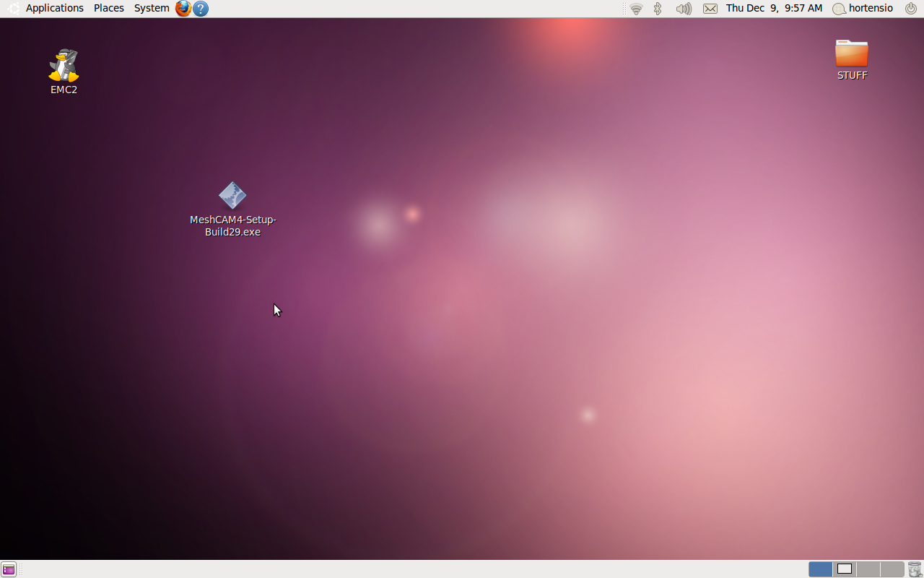The width and height of the screenshot is (924, 578).
Task: Click the Bluetooth tray icon
Action: coord(658,9)
